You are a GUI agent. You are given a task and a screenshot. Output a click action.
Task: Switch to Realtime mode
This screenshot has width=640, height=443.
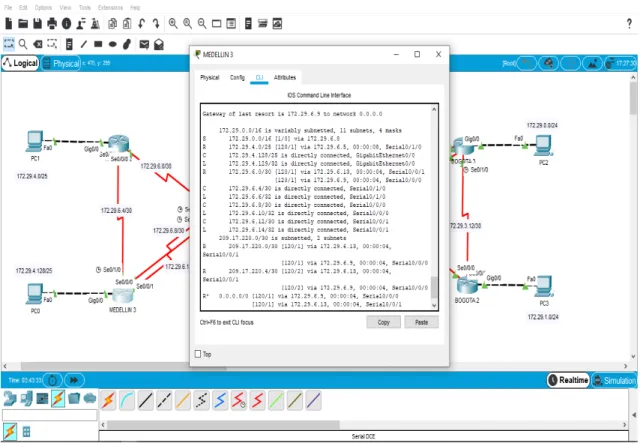568,380
